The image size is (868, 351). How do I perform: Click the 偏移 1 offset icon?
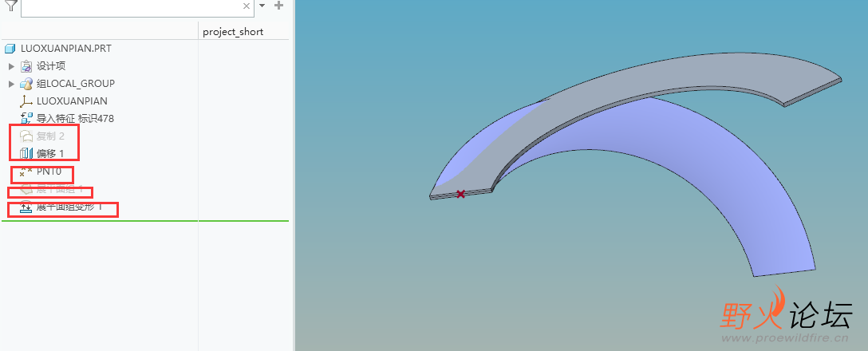(26, 153)
